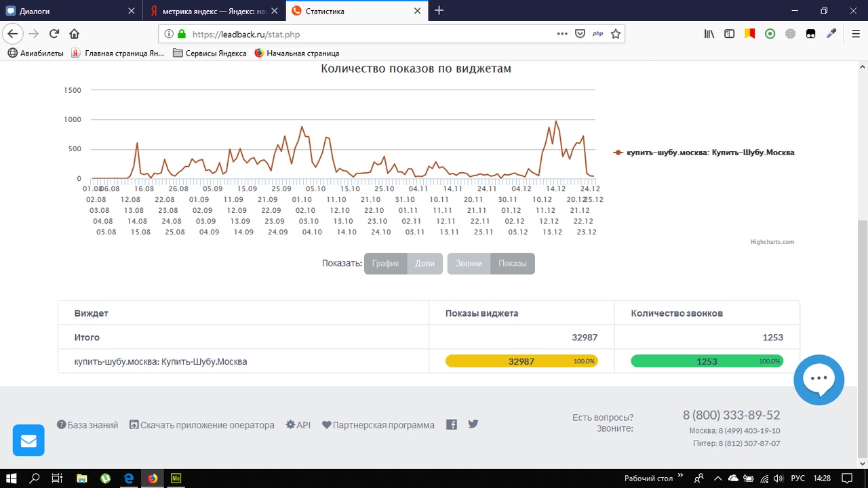868x488 pixels.
Task: Go back using the browser back arrow
Action: pos(12,34)
